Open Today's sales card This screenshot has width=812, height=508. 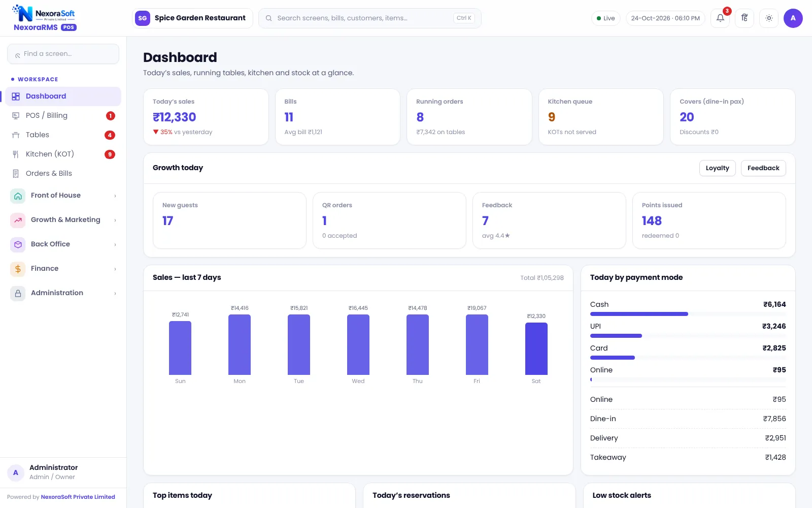(206, 117)
